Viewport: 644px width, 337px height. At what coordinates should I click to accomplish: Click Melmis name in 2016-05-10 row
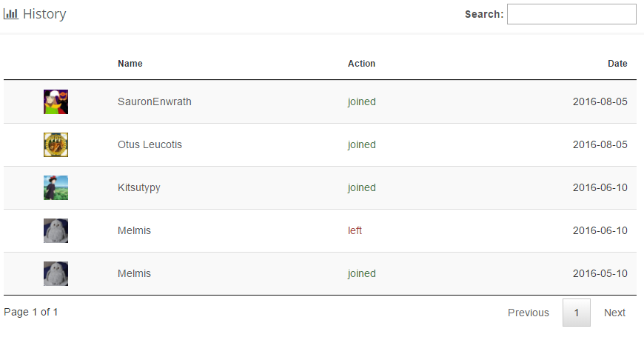pos(134,273)
